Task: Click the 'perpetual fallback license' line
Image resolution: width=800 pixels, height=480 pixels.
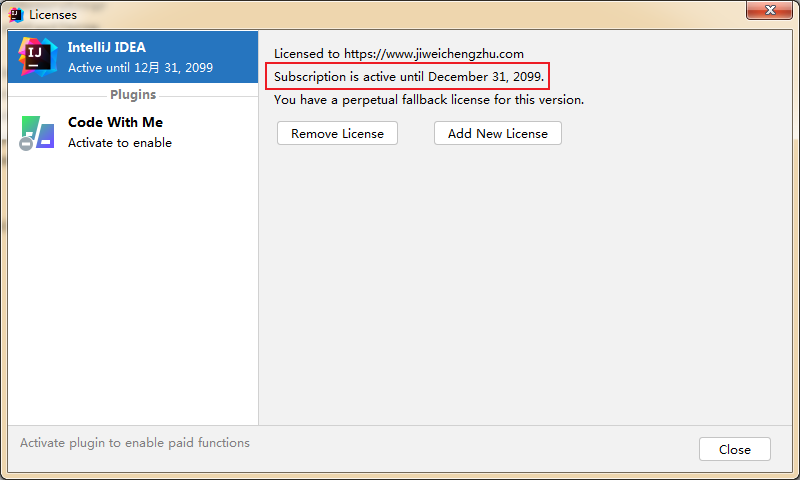Action: coord(429,99)
